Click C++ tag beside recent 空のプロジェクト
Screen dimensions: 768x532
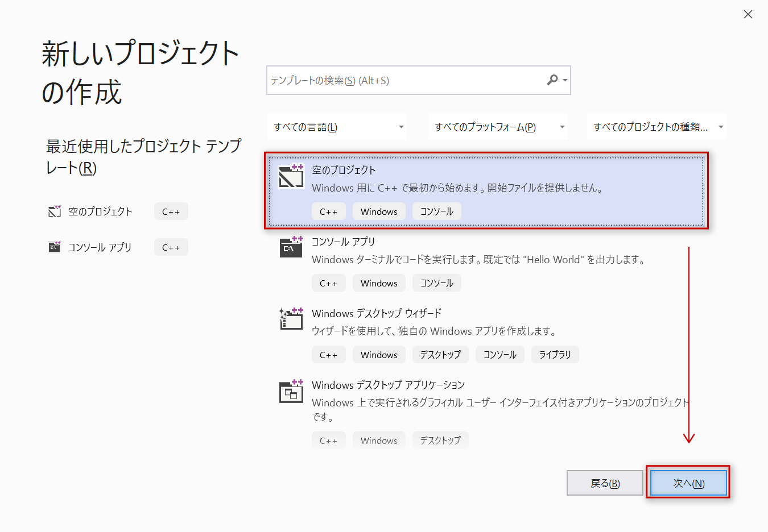(171, 211)
